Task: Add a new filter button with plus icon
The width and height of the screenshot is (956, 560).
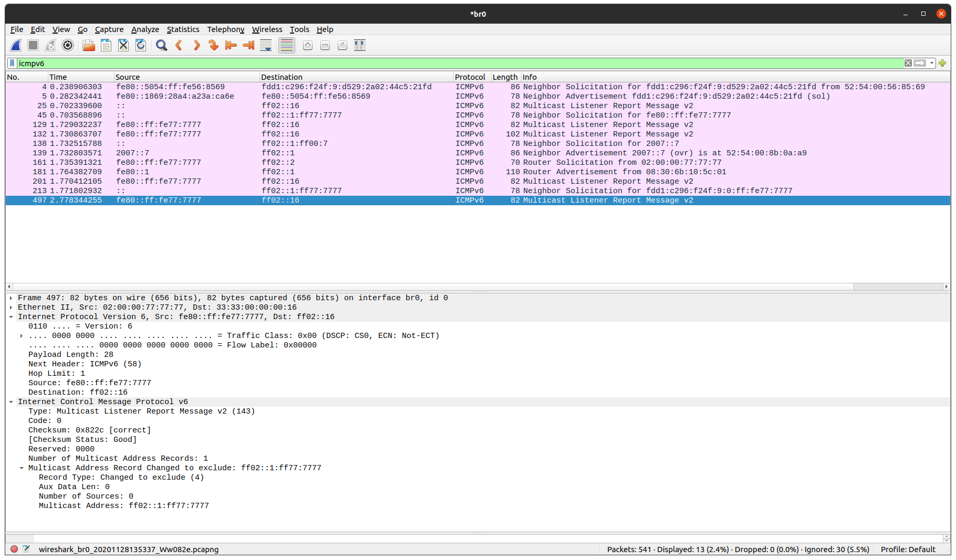Action: 942,63
